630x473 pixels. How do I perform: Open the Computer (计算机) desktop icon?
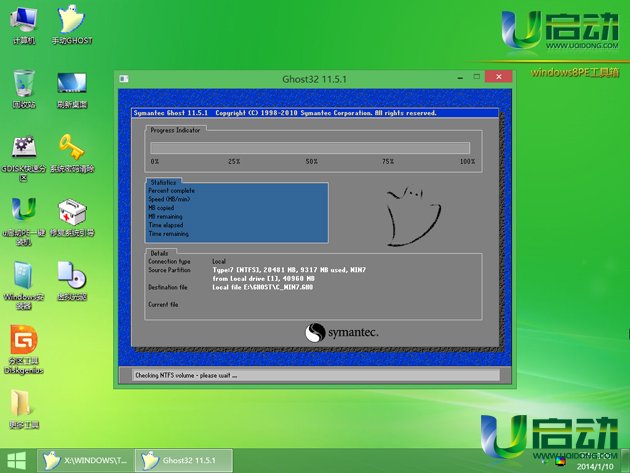(x=24, y=25)
